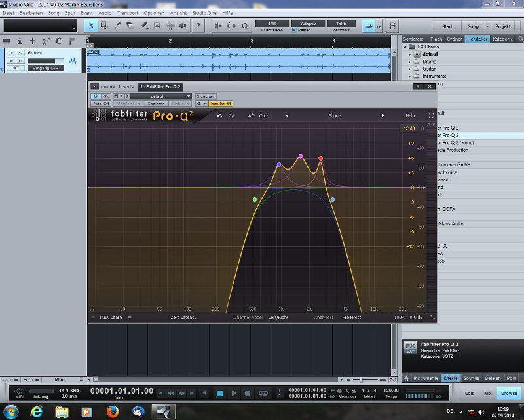The image size is (524, 420).
Task: Switch to the Instrumente browser tab
Action: click(426, 378)
